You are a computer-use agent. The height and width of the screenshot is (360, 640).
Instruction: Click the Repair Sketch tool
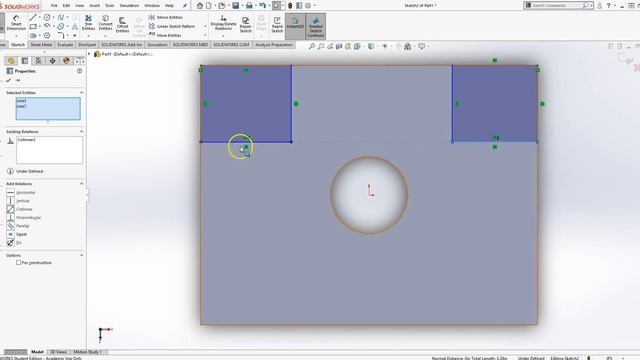click(245, 24)
